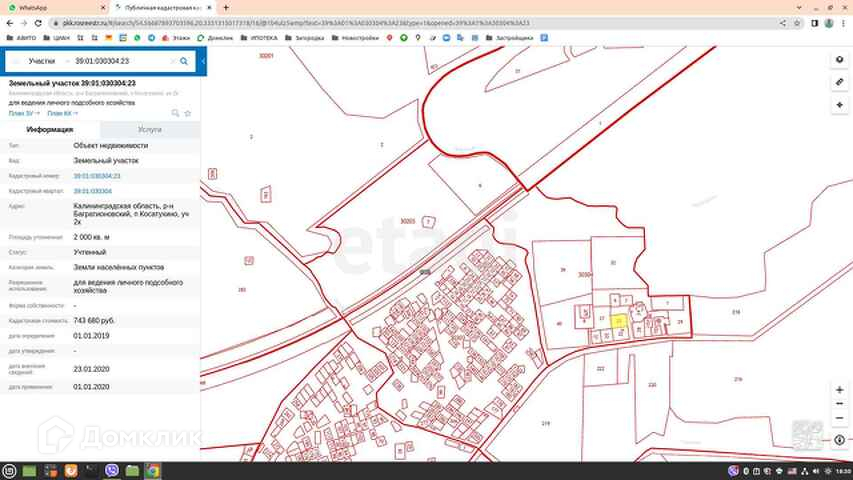853x480 pixels.
Task: Open the map layers button at top right
Action: click(x=839, y=60)
